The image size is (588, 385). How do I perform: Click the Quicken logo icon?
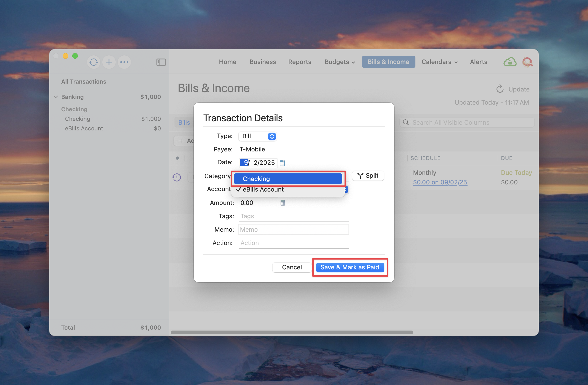(x=527, y=62)
